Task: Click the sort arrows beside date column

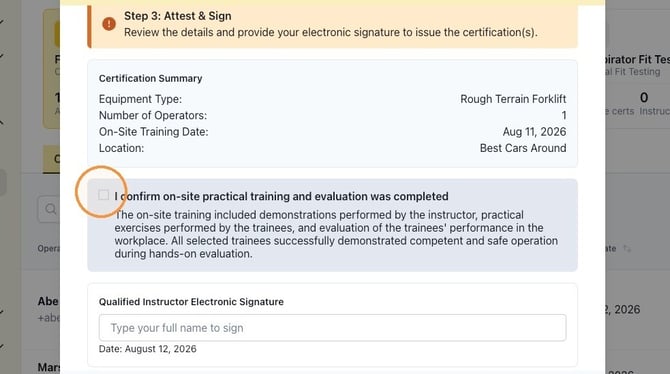Action: [627, 248]
